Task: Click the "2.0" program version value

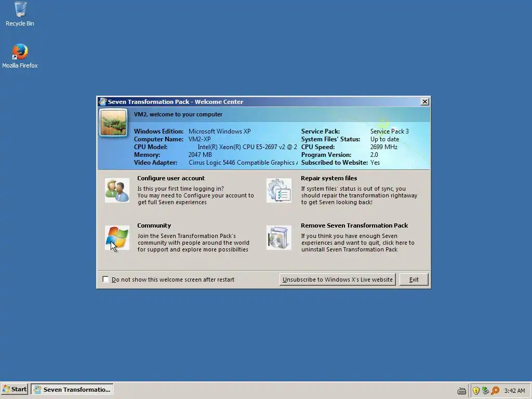Action: click(374, 155)
